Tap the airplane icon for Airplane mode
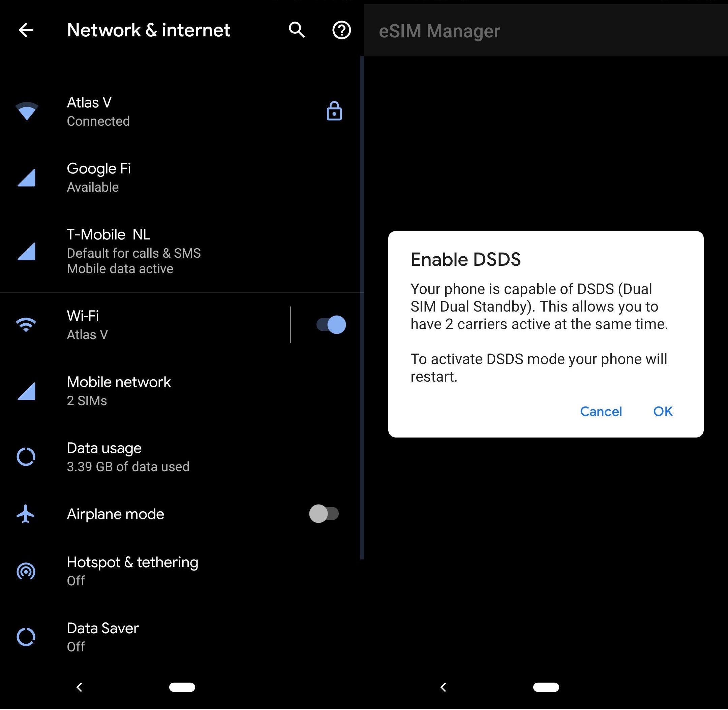 tap(26, 514)
